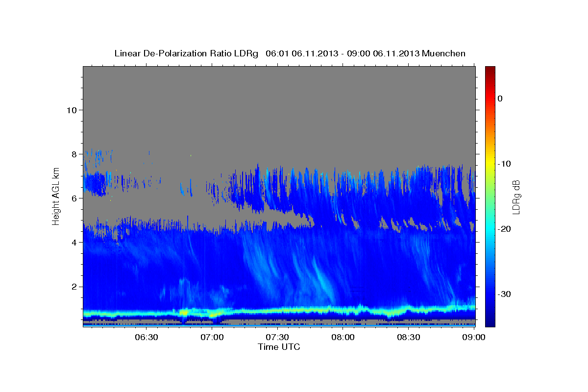The height and width of the screenshot is (392, 588).
Task: Click the height tick label '6'
Action: pos(73,198)
